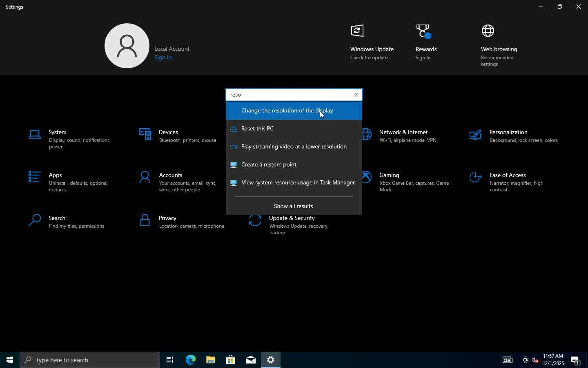
Task: Open Microsoft Edge from the taskbar
Action: pos(191,360)
